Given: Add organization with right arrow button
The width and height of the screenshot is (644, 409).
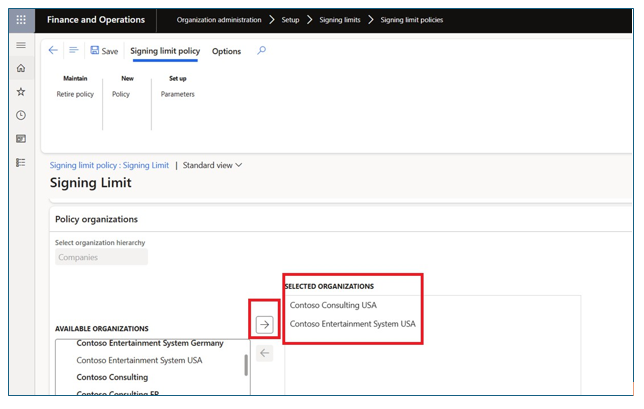Looking at the screenshot, I should point(264,324).
